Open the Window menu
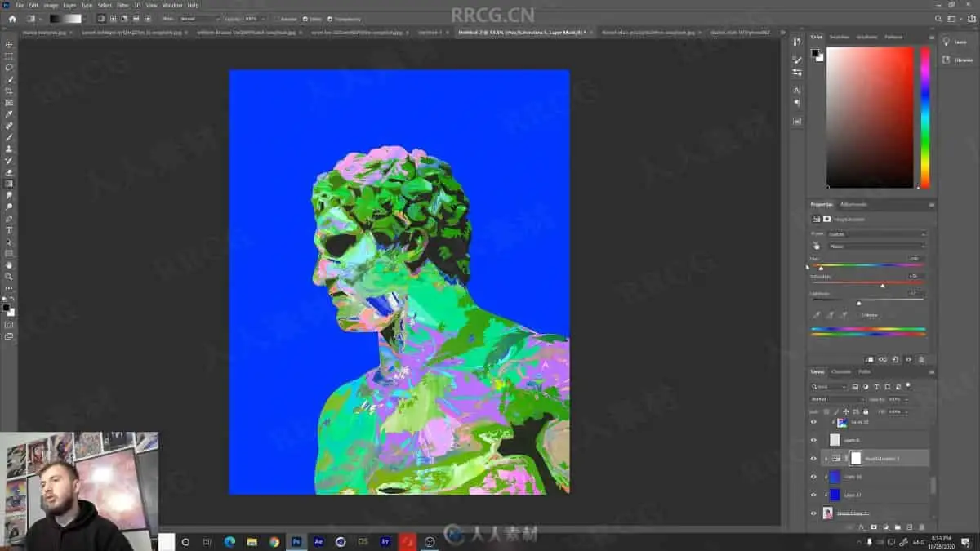980x551 pixels. pos(172,5)
